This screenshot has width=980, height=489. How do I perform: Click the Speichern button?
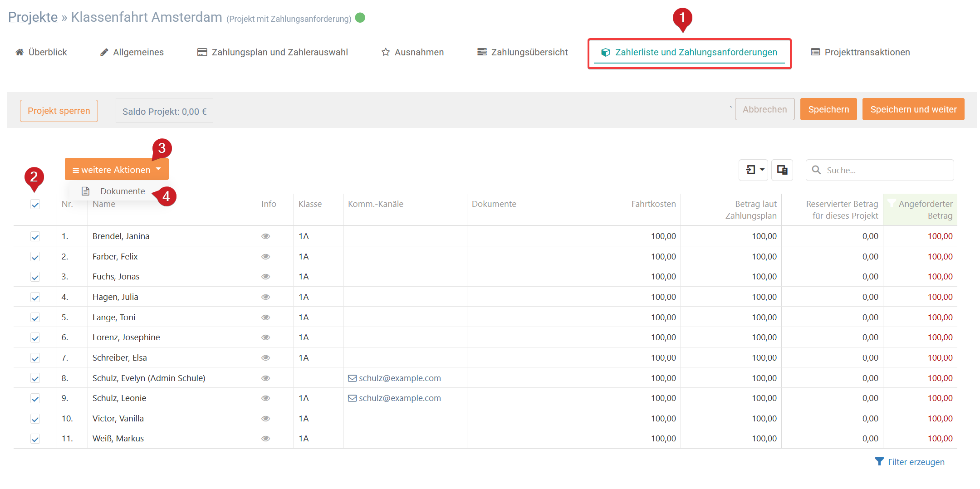pos(828,109)
